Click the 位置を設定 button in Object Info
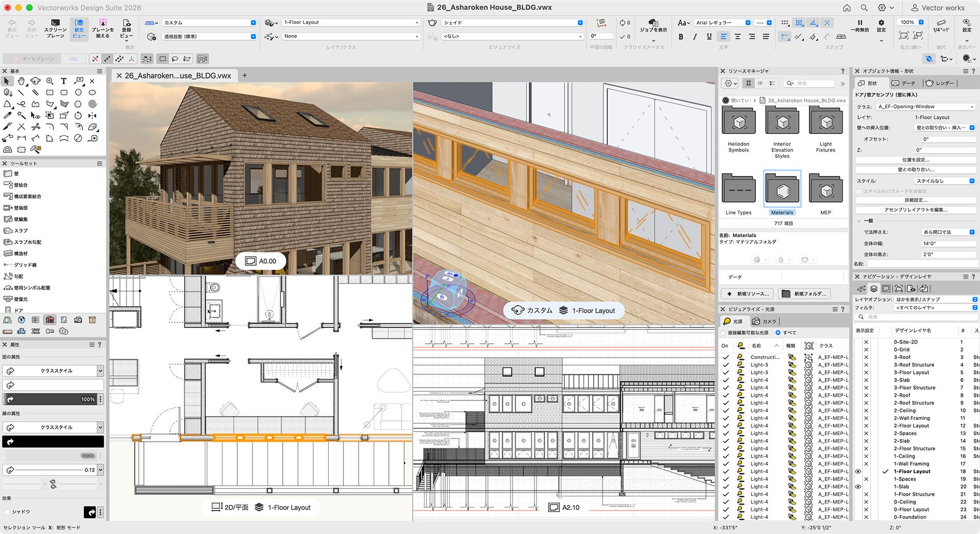 coord(916,159)
